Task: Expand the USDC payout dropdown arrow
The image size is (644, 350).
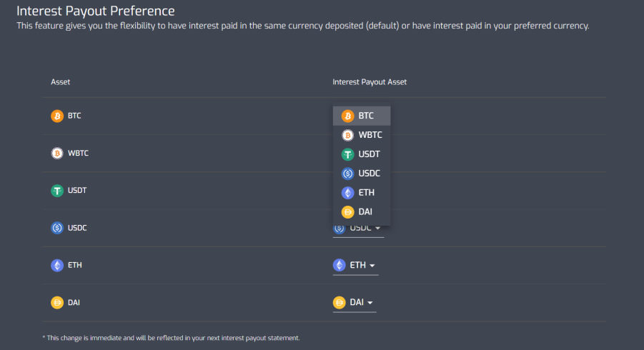Action: pyautogui.click(x=377, y=228)
